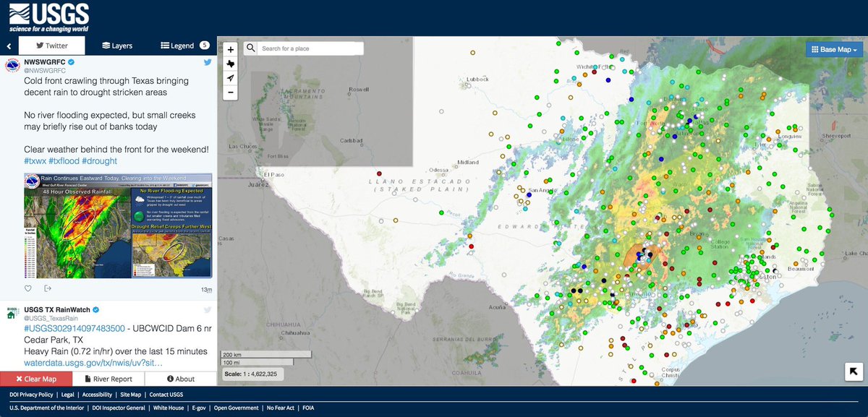Click the Roswell label on map

pyautogui.click(x=359, y=90)
